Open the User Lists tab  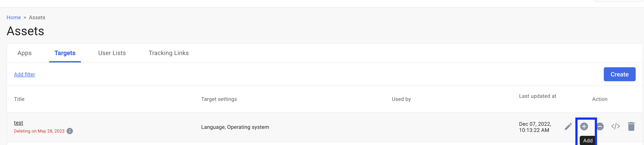click(112, 53)
